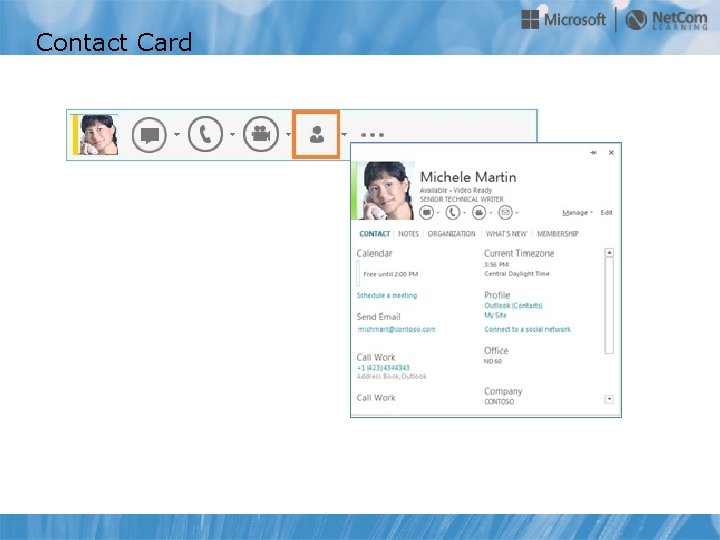This screenshot has height=540, width=720.
Task: Click the SENIOR TECHNICAL WRITER title text
Action: [x=461, y=199]
